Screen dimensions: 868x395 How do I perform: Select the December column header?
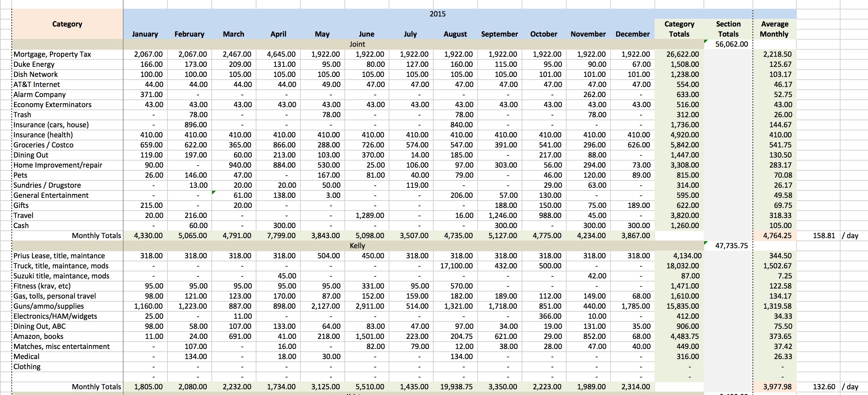point(632,34)
